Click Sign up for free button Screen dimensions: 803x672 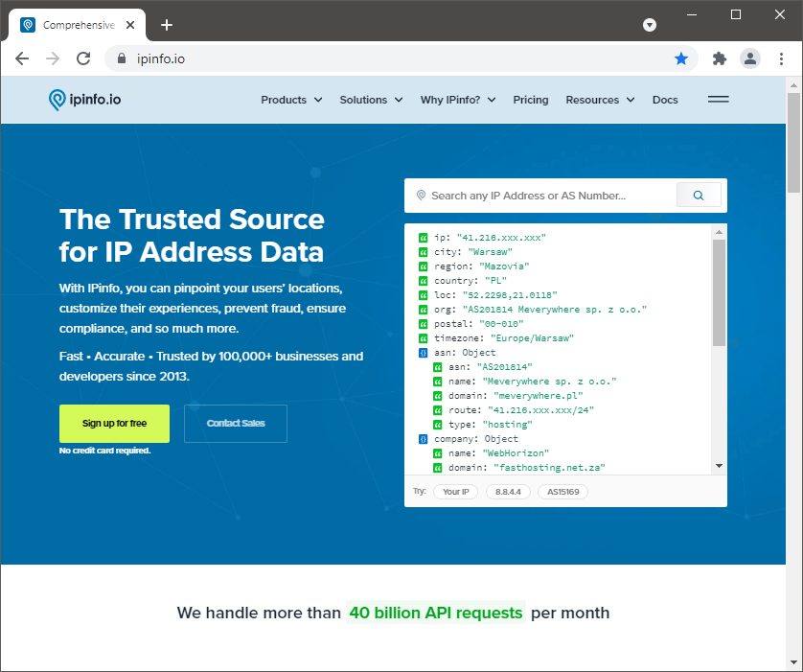click(114, 423)
